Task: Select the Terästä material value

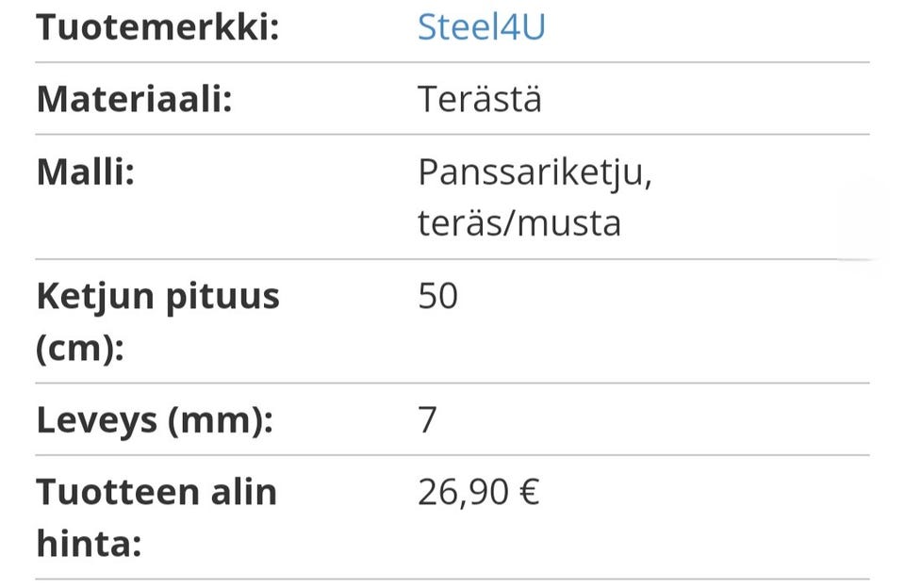Action: [480, 99]
